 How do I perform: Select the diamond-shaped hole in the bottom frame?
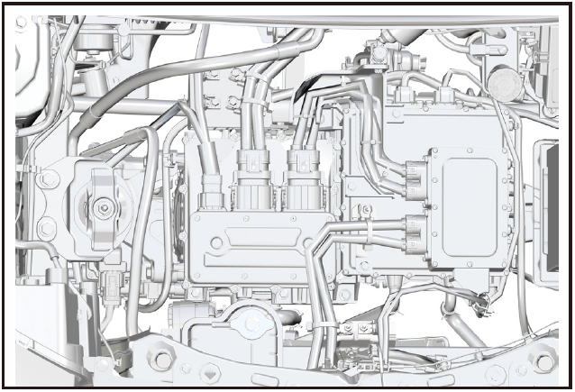coord(209,370)
